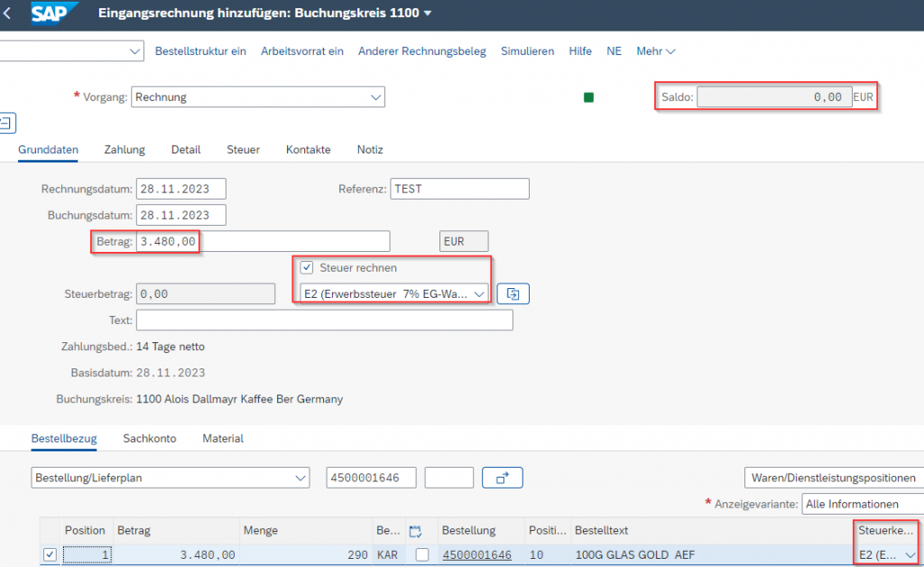
Task: Click the back arrow in header
Action: (x=7, y=14)
